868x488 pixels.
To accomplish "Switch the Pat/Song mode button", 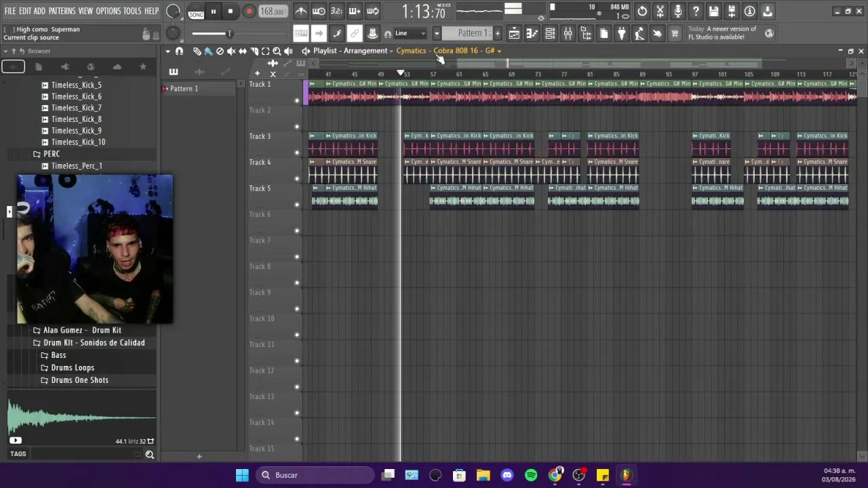I will click(196, 12).
